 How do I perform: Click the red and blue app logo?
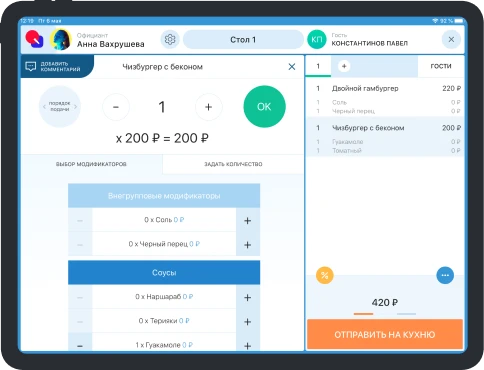point(35,39)
